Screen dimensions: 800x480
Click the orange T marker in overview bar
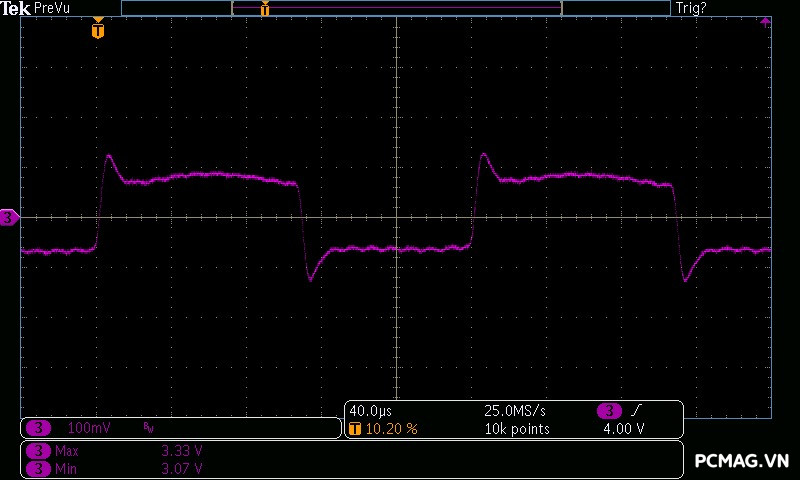point(265,9)
